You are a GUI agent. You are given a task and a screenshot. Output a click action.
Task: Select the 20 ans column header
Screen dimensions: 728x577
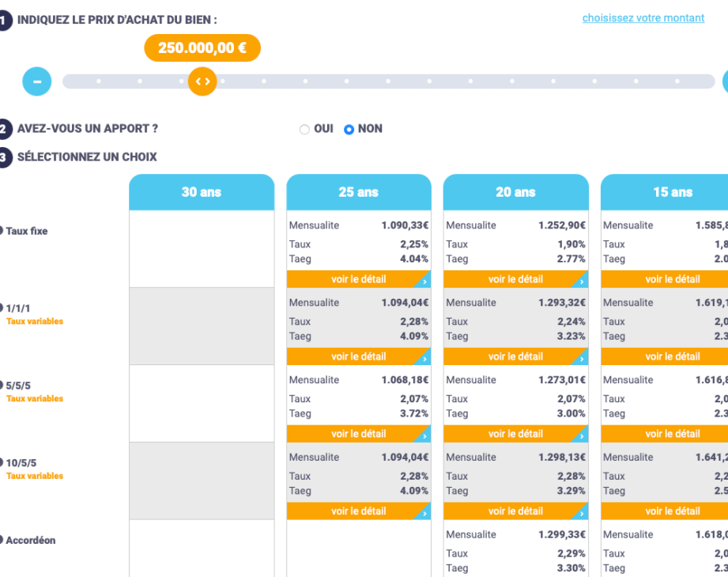[x=515, y=192]
